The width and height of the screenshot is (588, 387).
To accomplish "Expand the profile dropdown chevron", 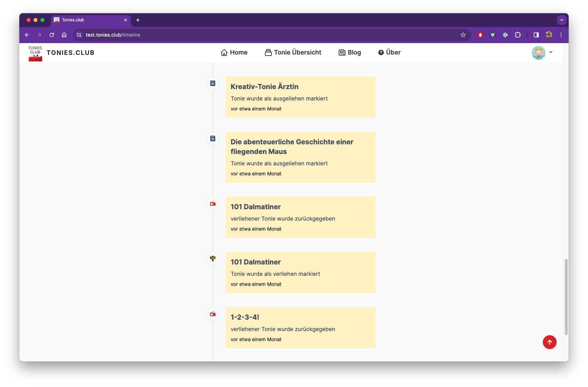I will (551, 52).
